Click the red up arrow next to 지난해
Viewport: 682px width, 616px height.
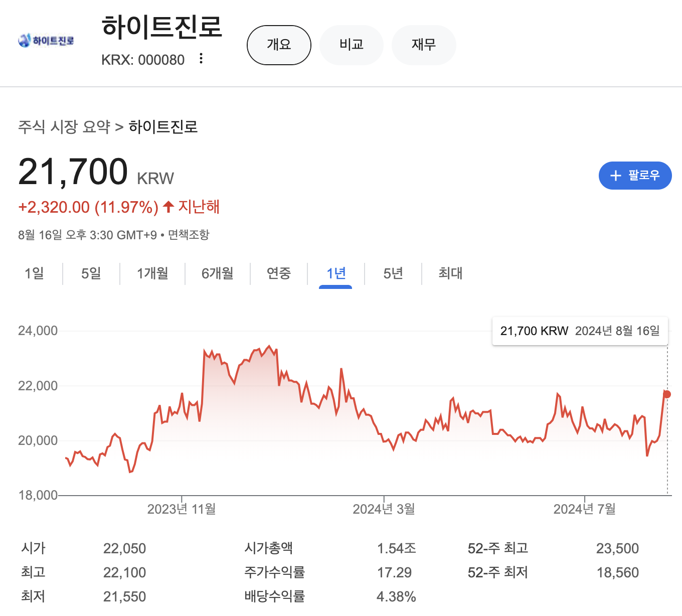pyautogui.click(x=168, y=206)
